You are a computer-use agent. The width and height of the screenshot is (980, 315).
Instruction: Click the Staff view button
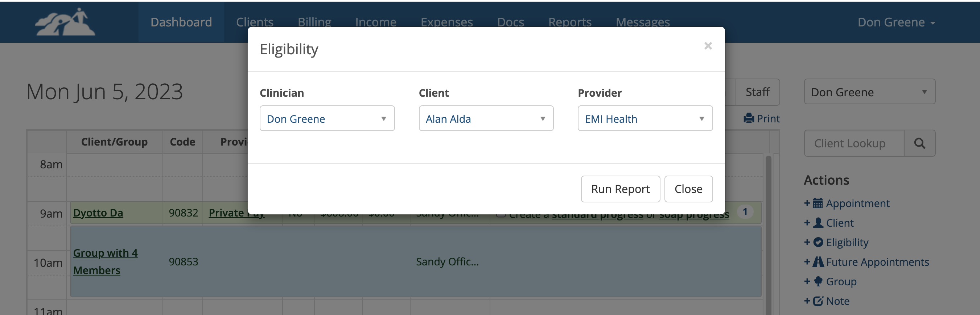(757, 92)
